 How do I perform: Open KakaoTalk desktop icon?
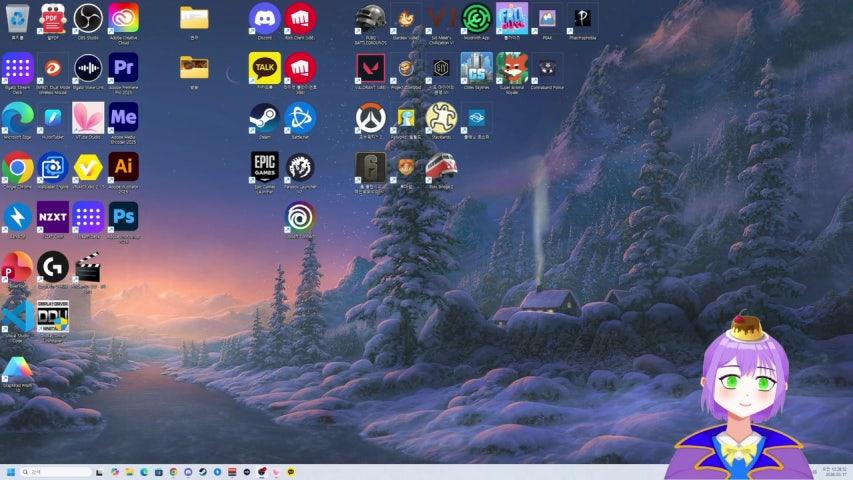coord(264,68)
